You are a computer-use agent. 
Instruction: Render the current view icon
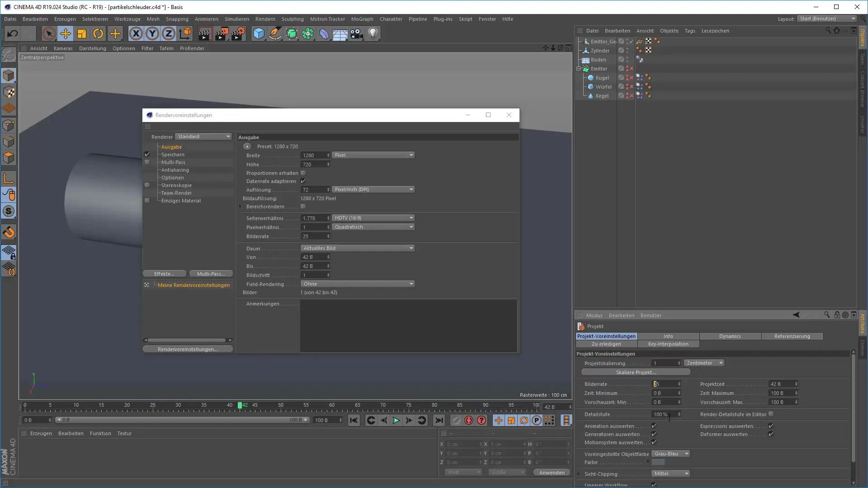[x=204, y=33]
